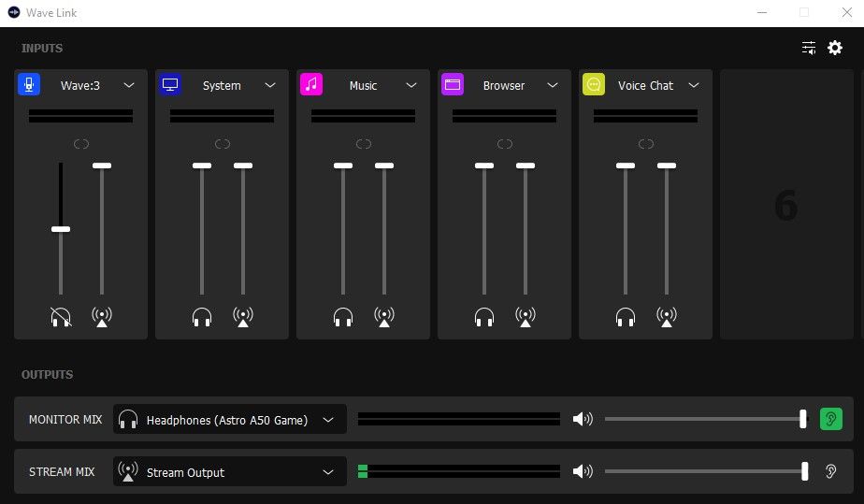
Task: Mute Wave:3 in the stream mix
Action: coord(102,317)
